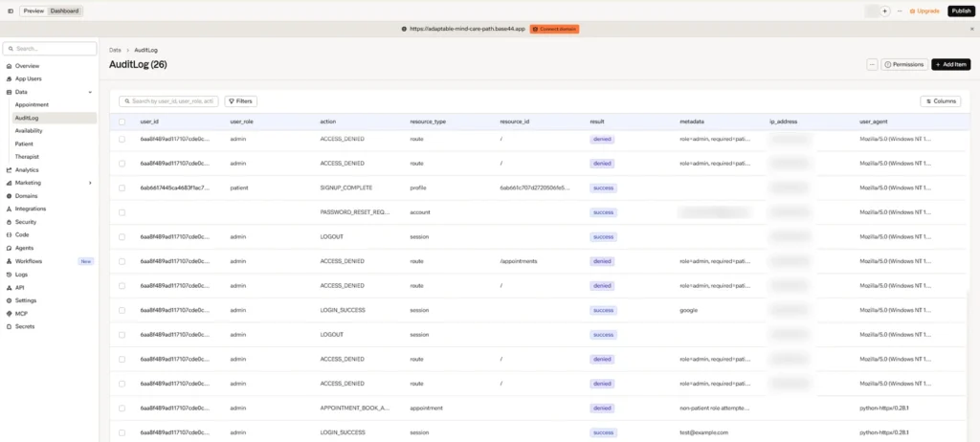The width and height of the screenshot is (980, 442).
Task: Open Overview via its home icon
Action: [x=9, y=66]
